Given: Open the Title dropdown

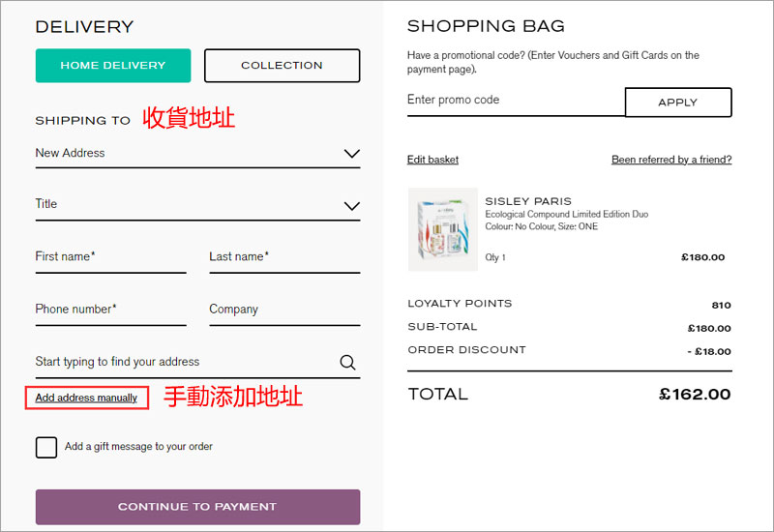Looking at the screenshot, I should click(351, 205).
